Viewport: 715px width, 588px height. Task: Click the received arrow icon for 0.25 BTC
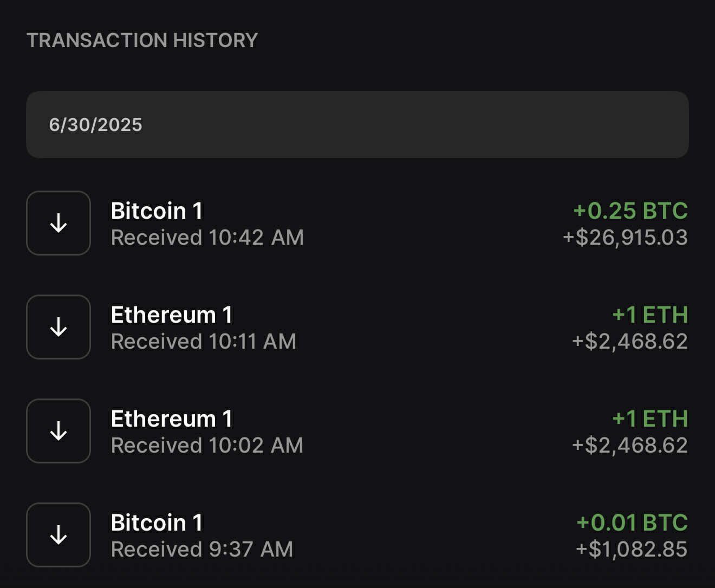coord(58,223)
